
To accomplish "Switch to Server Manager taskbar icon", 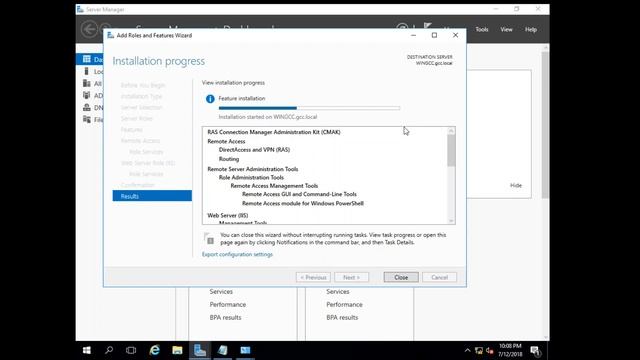I will 200,350.
